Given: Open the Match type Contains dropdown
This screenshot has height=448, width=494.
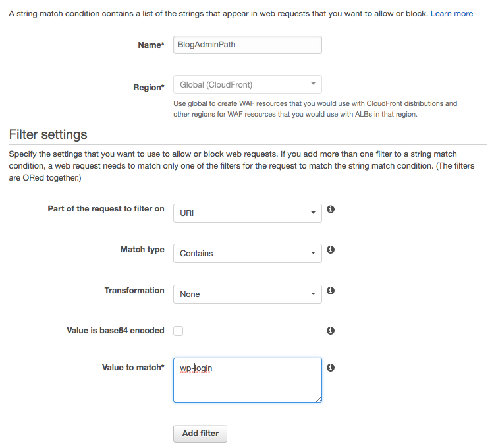Looking at the screenshot, I should pyautogui.click(x=248, y=253).
